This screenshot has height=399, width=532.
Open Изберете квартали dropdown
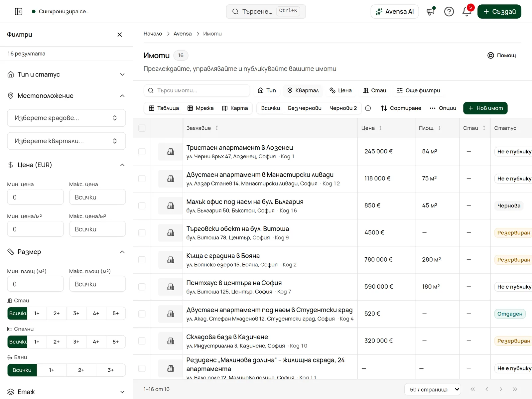(66, 141)
